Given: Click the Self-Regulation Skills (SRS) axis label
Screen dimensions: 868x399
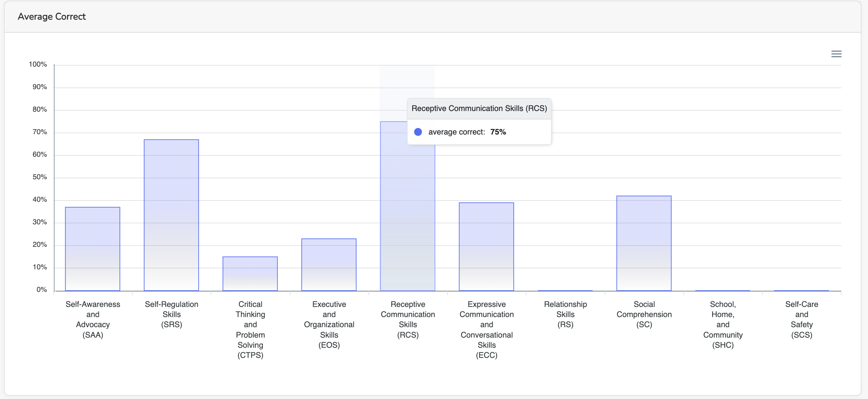Looking at the screenshot, I should 172,314.
